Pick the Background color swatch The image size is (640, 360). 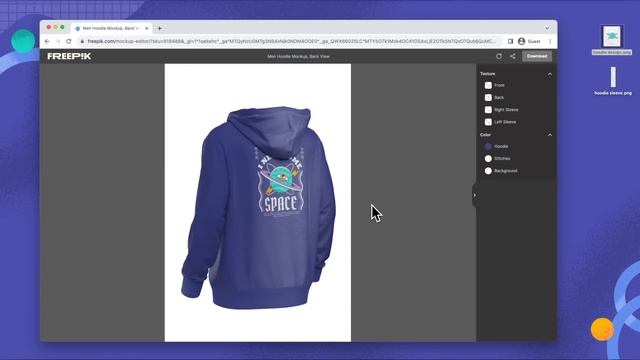(x=488, y=171)
